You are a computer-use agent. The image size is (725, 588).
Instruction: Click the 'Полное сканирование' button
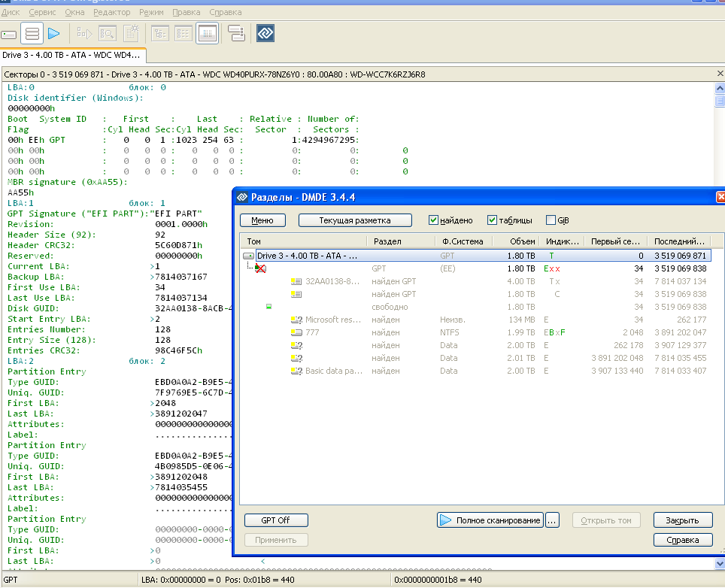(x=490, y=520)
